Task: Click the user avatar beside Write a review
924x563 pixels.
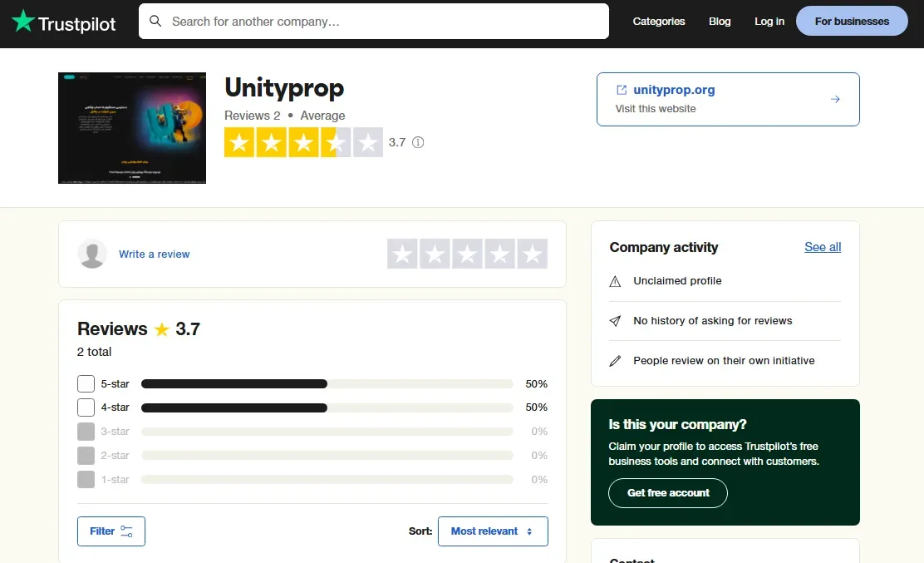Action: point(92,254)
